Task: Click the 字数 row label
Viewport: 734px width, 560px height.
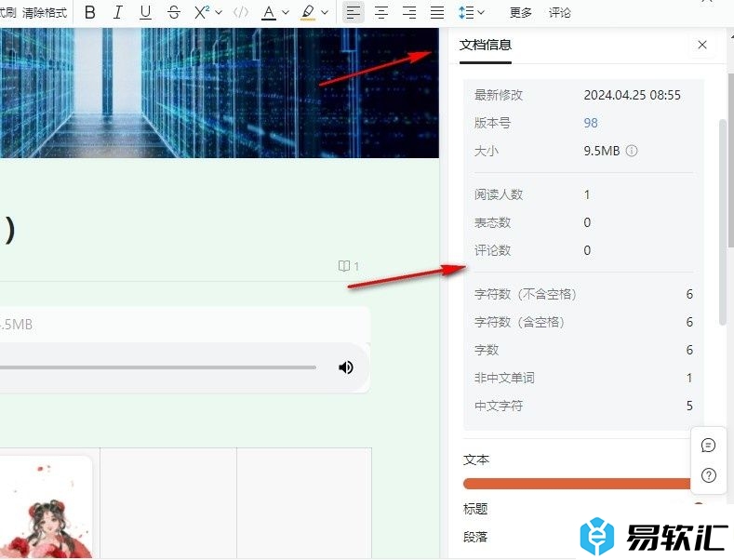Action: pos(487,350)
